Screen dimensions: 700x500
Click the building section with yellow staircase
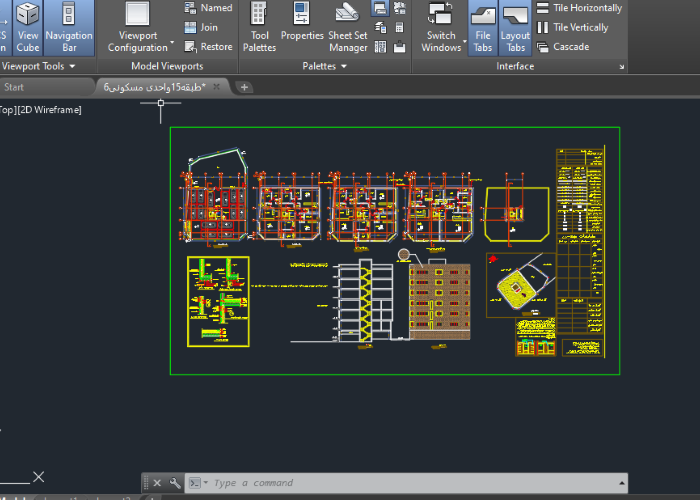tap(363, 300)
